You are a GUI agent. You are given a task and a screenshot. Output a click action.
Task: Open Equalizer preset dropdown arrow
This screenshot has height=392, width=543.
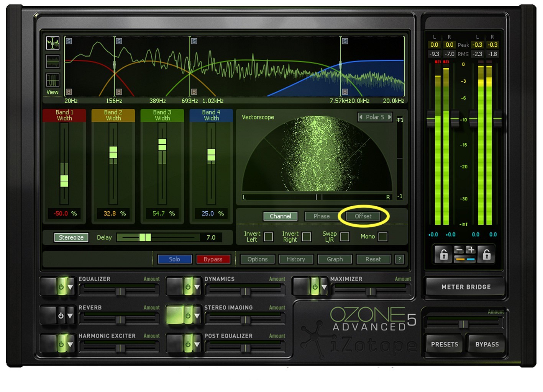tap(70, 287)
